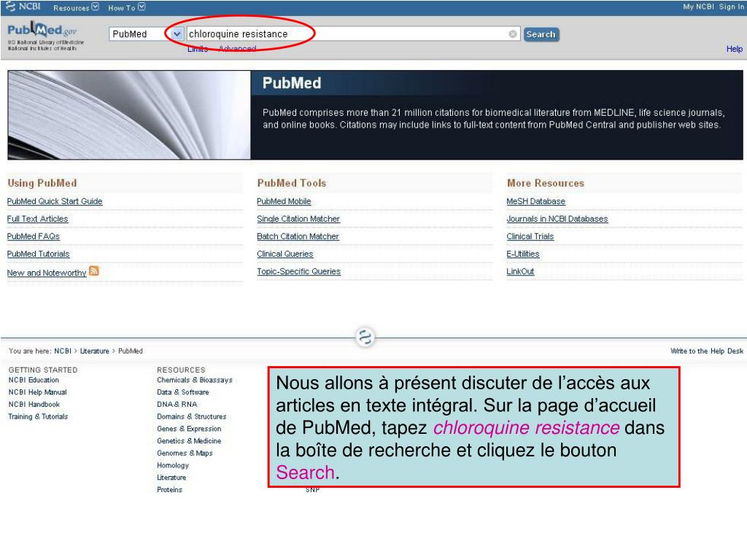Open Genes & Expression resource link
747x560 pixels.
(x=189, y=429)
